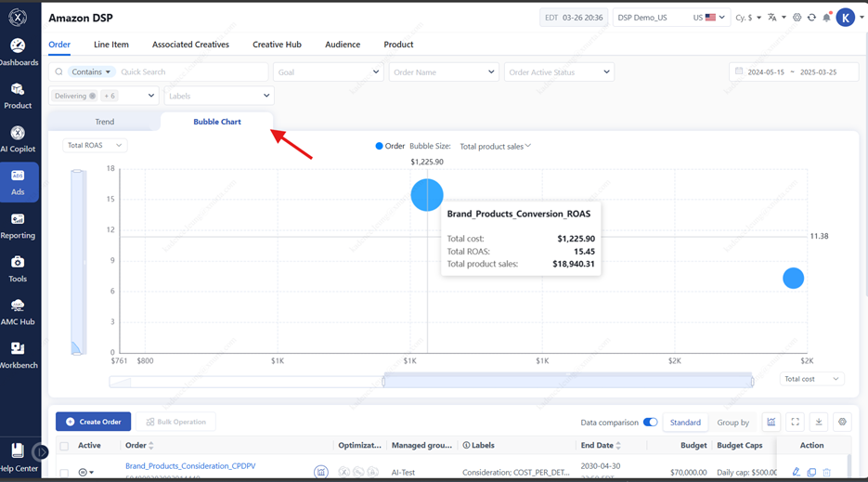
Task: Open the Total cost x-axis dropdown
Action: pyautogui.click(x=811, y=379)
